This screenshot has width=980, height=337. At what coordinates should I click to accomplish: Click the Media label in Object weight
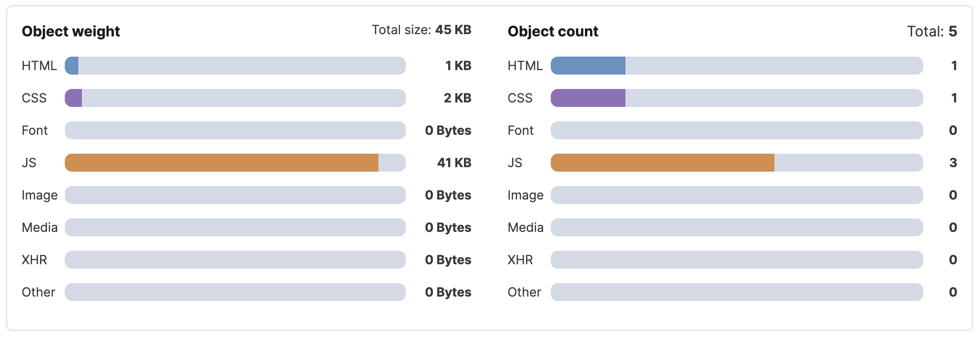pyautogui.click(x=40, y=227)
